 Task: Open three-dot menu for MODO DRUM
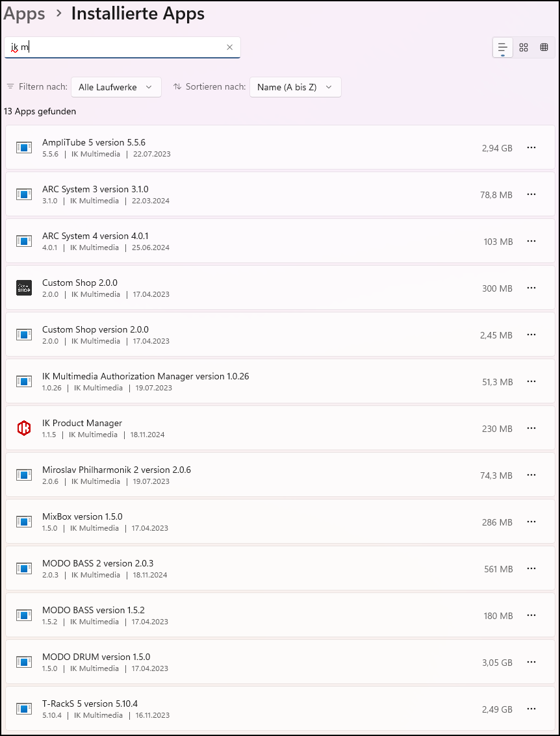531,662
